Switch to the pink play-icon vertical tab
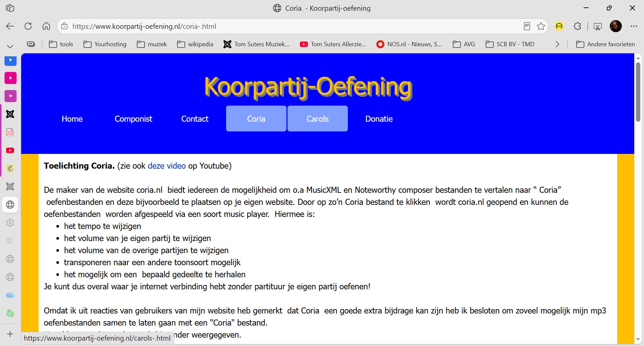Viewport: 644px width, 346px height. point(10,78)
